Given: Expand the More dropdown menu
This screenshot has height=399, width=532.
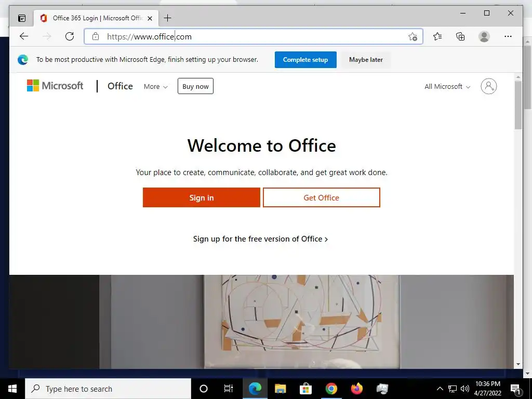Looking at the screenshot, I should (156, 87).
